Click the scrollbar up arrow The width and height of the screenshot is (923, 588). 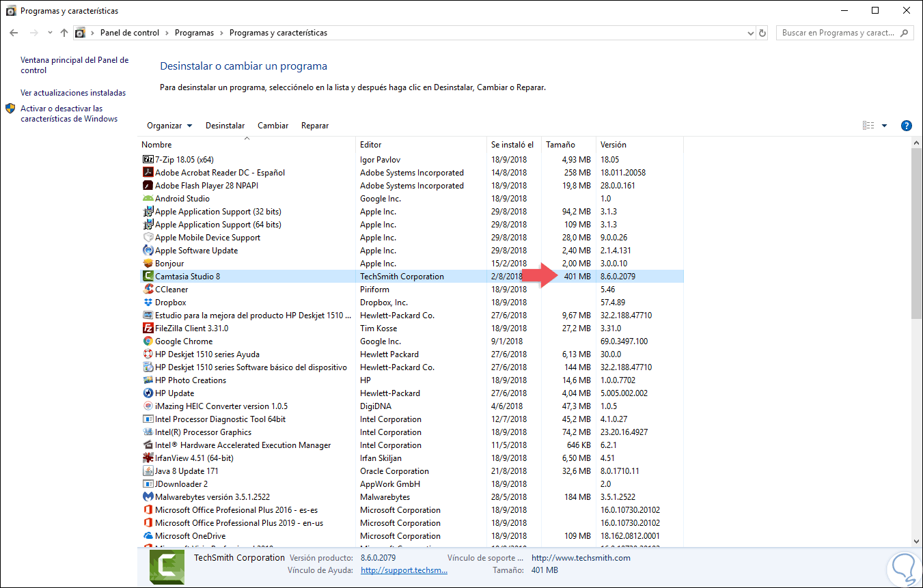(x=917, y=143)
